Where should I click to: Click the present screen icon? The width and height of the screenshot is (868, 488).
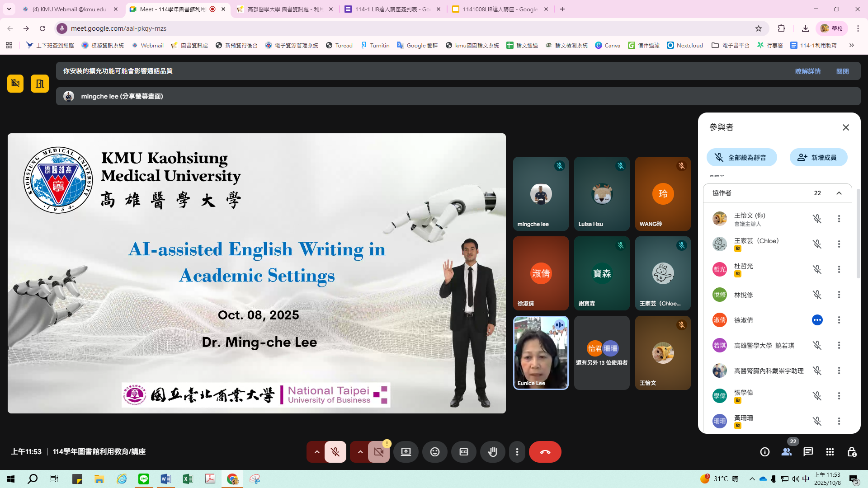coord(406,452)
